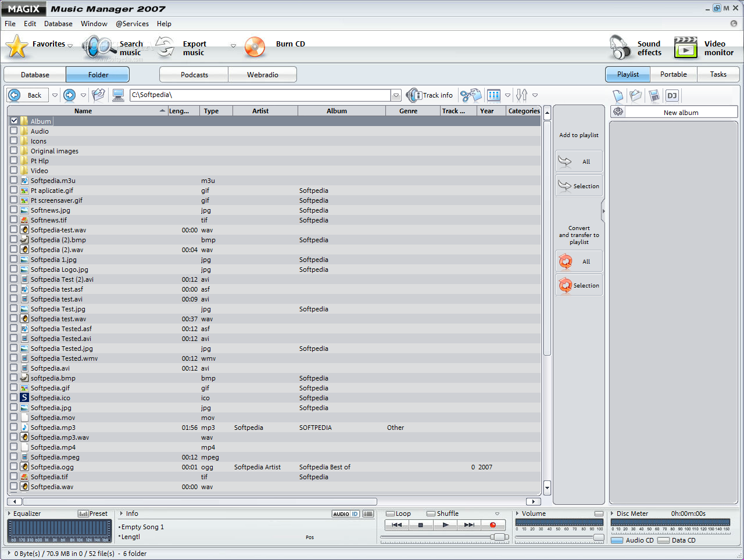Switch to the Webradio tab
Image resolution: width=744 pixels, height=560 pixels.
263,75
